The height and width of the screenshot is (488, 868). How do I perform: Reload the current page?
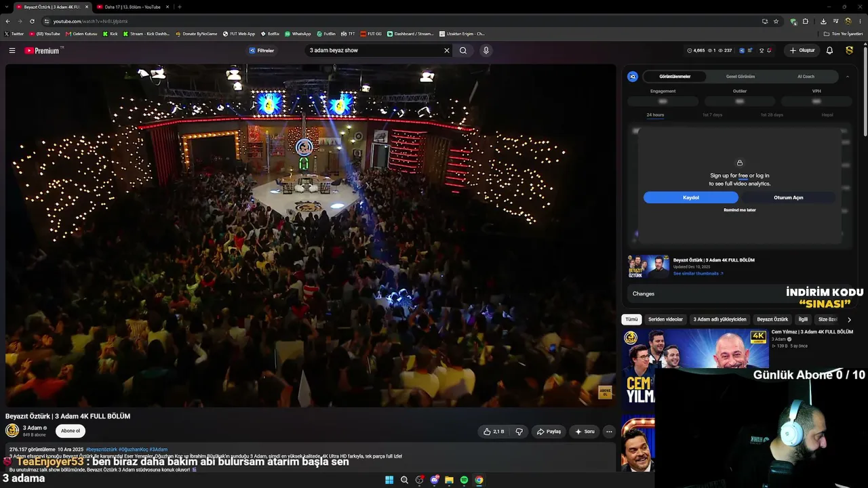32,21
